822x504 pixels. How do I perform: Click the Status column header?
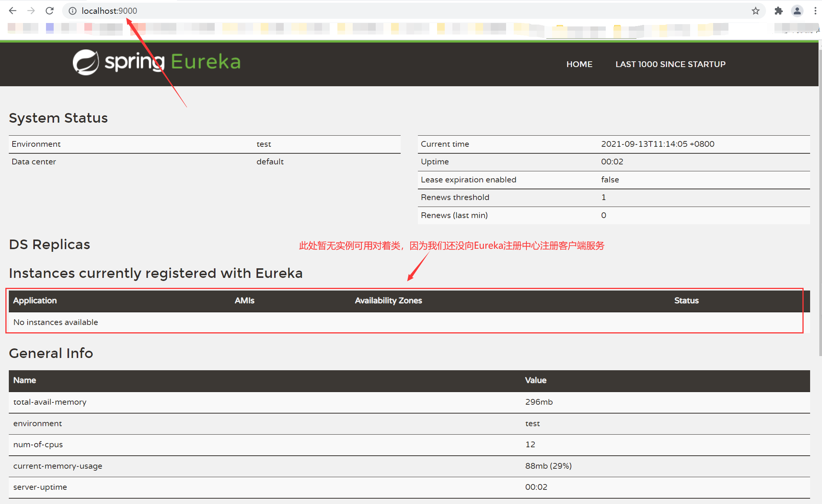point(686,300)
